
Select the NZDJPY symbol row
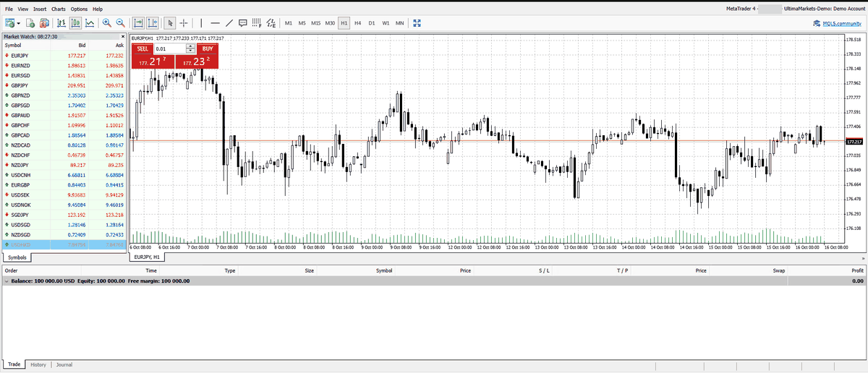pyautogui.click(x=64, y=165)
